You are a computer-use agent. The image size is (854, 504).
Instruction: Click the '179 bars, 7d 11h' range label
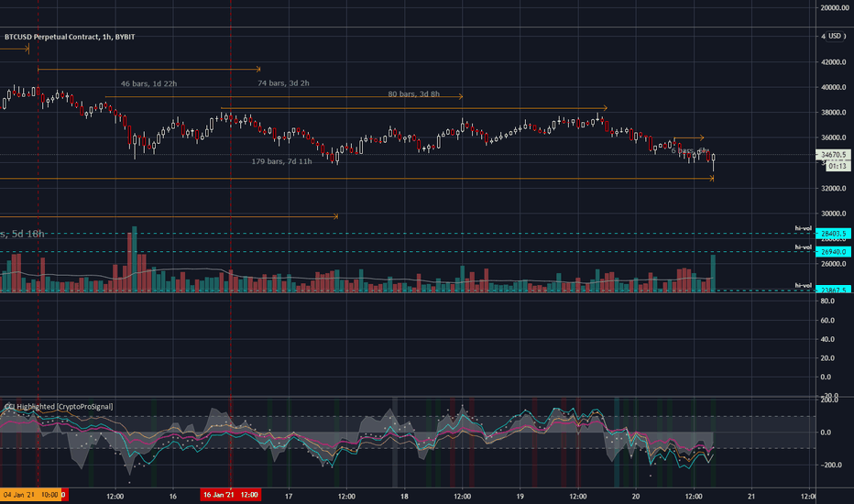[x=281, y=162]
